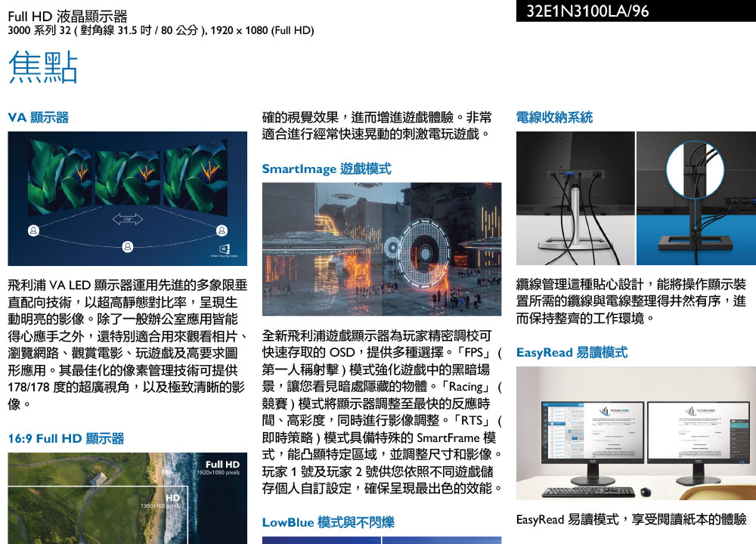Click the paragraph starting '全新飛利浦遊戲顯示器'

click(382, 412)
